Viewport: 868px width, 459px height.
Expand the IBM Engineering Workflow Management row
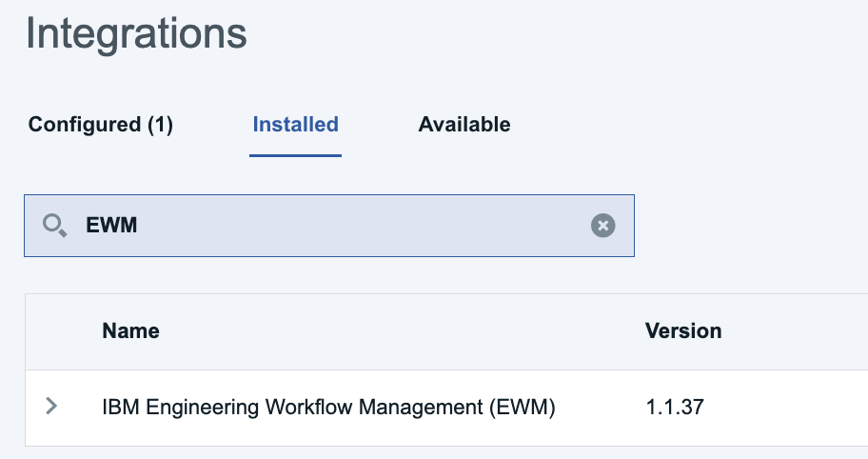tap(51, 406)
